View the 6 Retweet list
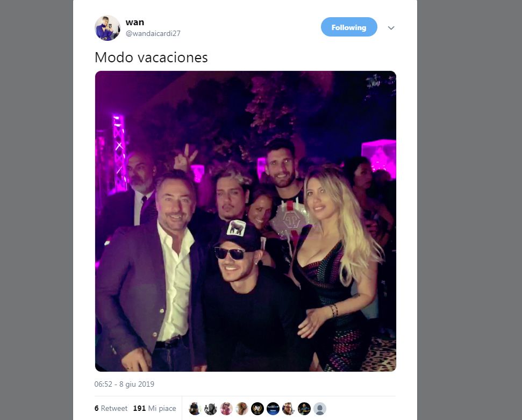The width and height of the screenshot is (522, 420). point(111,408)
